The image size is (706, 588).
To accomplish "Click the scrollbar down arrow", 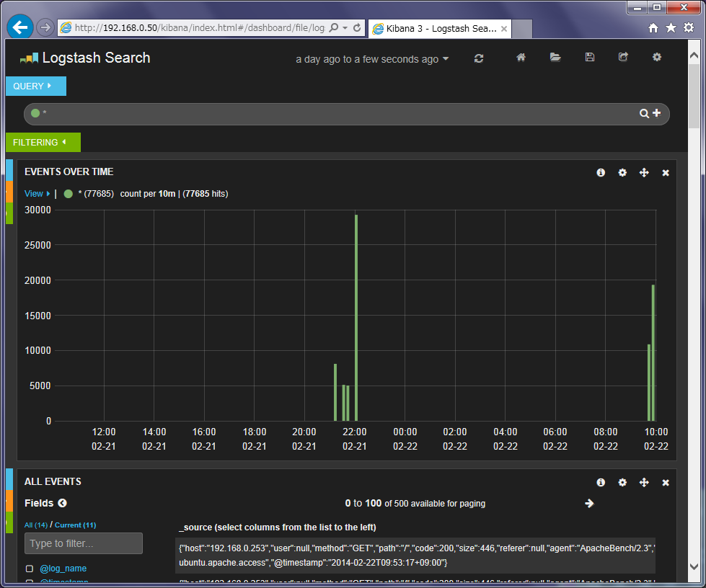I will 694,567.
